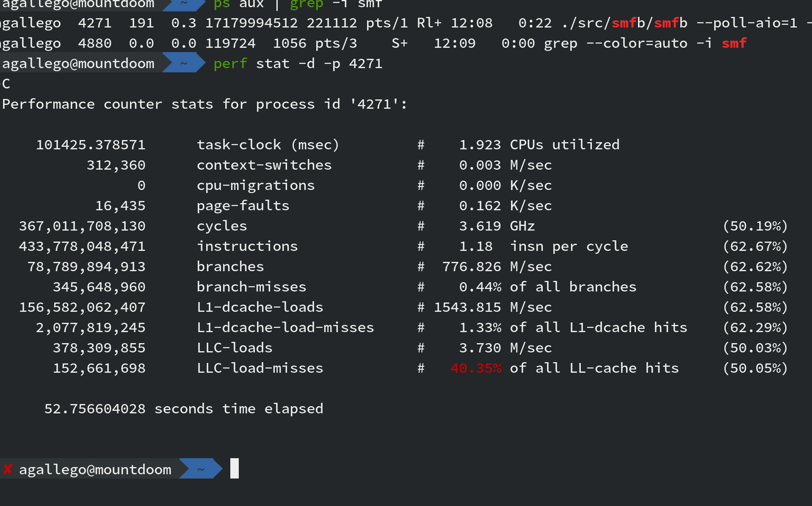
Task: Click the green perf command word
Action: [230, 64]
